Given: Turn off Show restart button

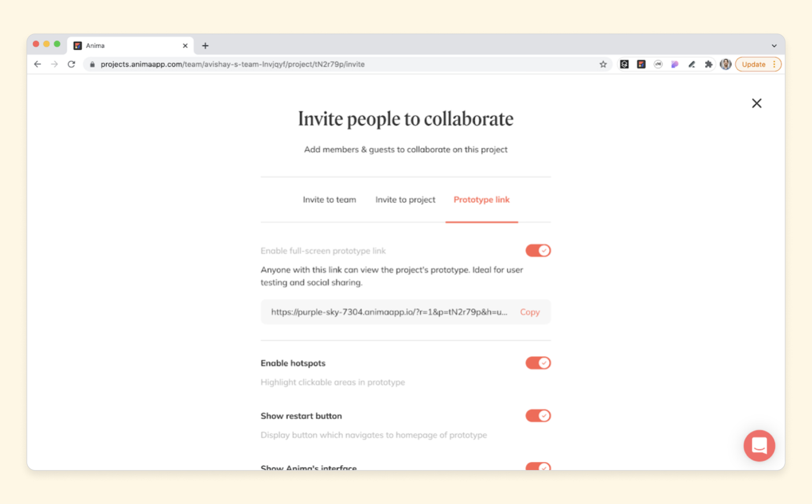Looking at the screenshot, I should (538, 416).
